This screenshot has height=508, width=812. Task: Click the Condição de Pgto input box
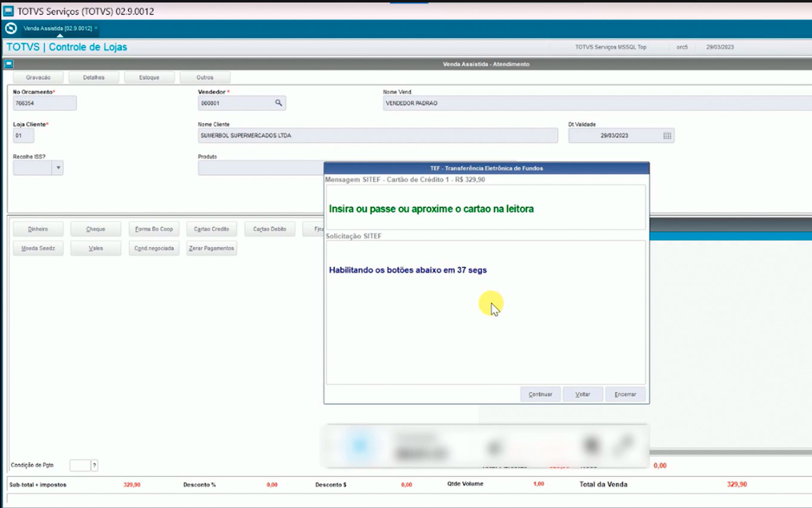[79, 466]
